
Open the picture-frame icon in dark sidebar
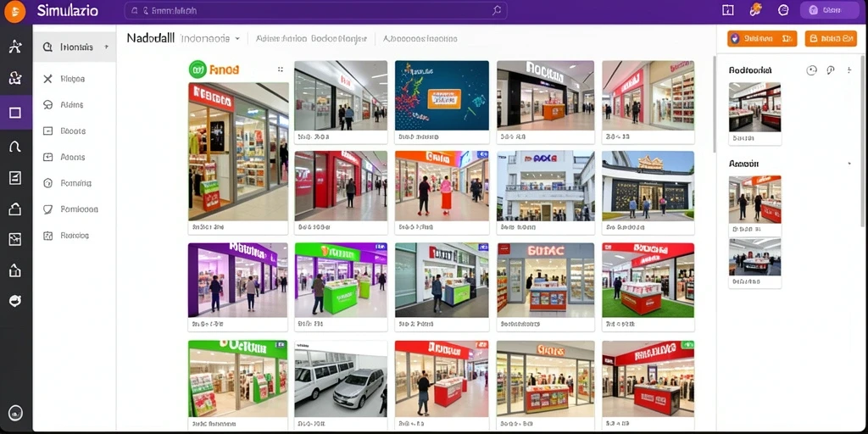click(15, 239)
